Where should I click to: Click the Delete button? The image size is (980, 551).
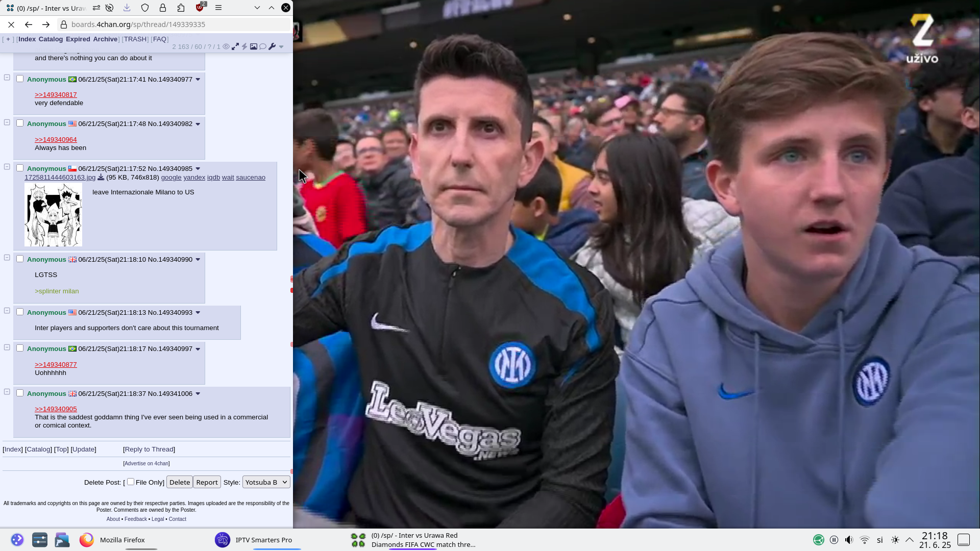[180, 482]
